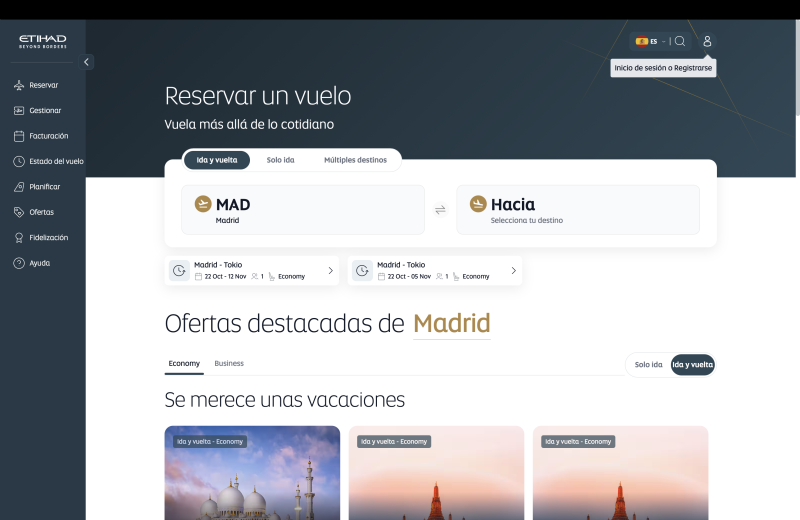Click the Reservar plane icon
800x520 pixels.
pos(19,85)
